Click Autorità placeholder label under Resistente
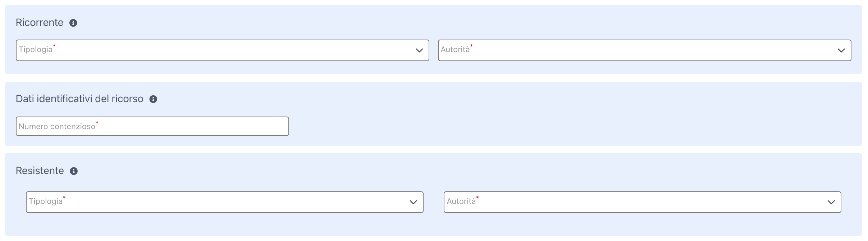The width and height of the screenshot is (868, 241). pyautogui.click(x=461, y=201)
